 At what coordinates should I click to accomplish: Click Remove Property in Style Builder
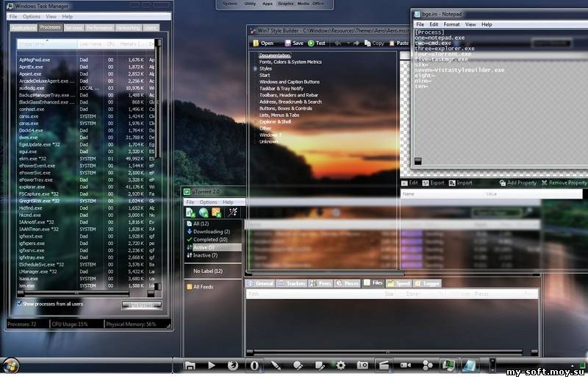pos(564,183)
